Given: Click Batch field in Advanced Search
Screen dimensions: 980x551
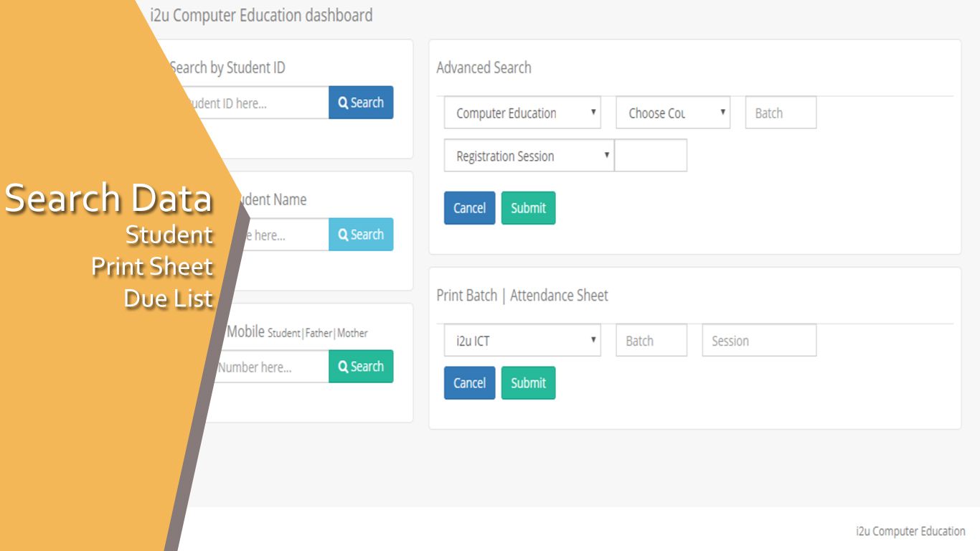Looking at the screenshot, I should point(781,113).
